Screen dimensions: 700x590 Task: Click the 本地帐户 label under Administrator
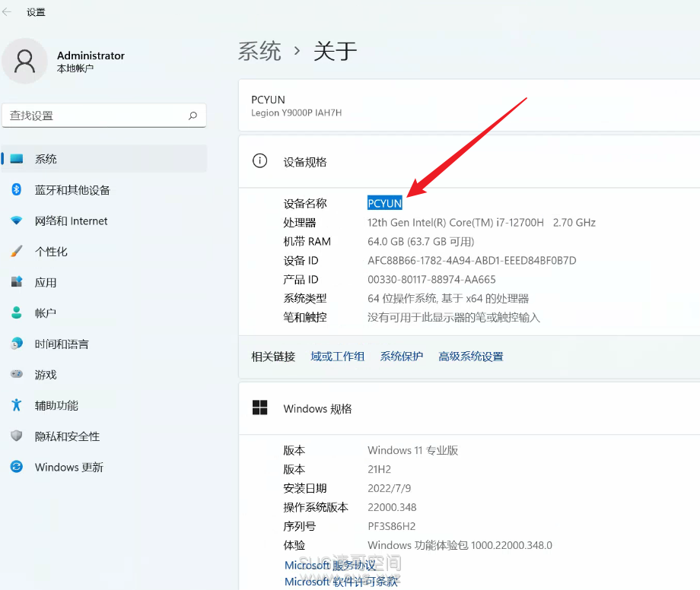pos(75,68)
